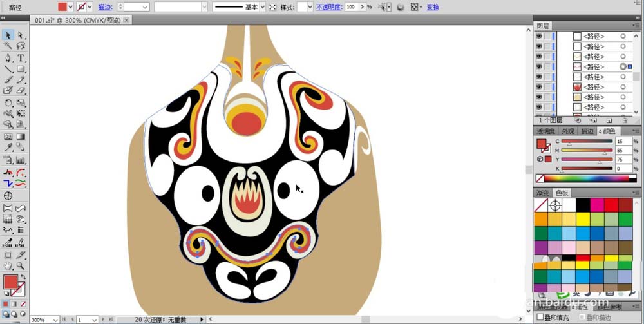Select the Zoom magnifier tool

(21, 266)
